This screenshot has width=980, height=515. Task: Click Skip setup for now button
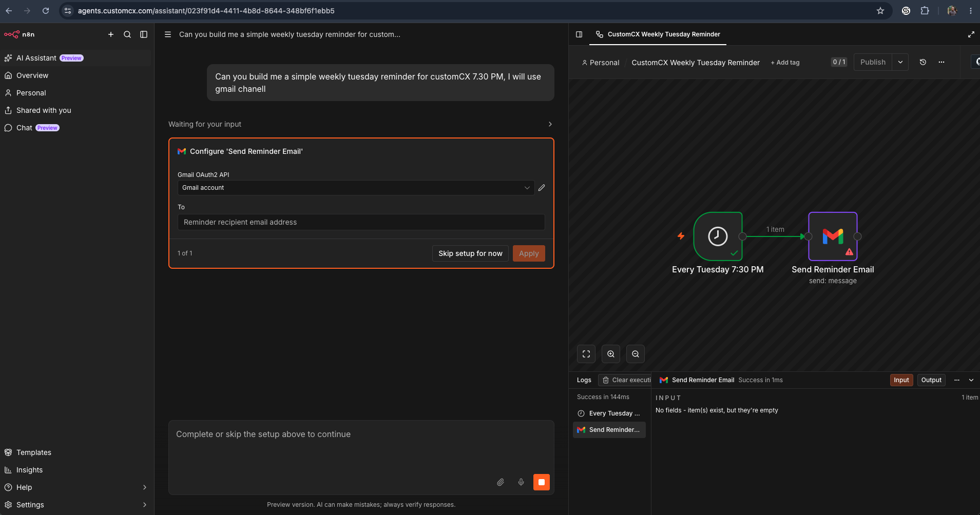[470, 253]
